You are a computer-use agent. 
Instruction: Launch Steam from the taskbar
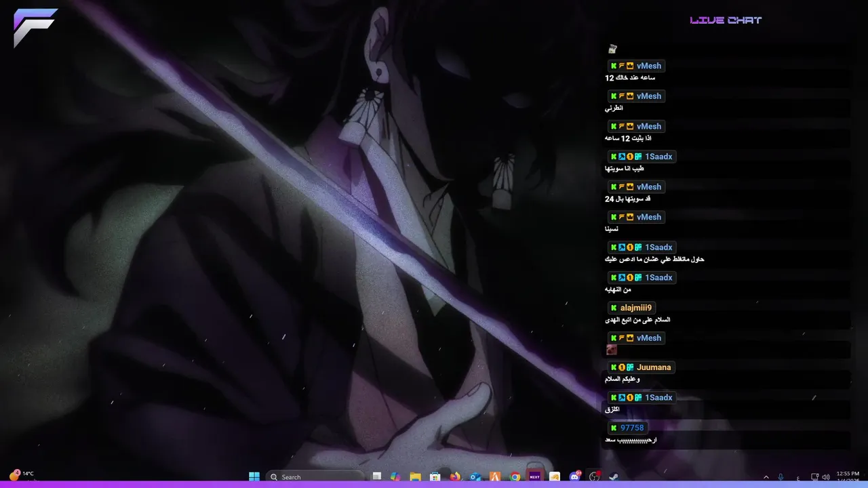pos(614,477)
